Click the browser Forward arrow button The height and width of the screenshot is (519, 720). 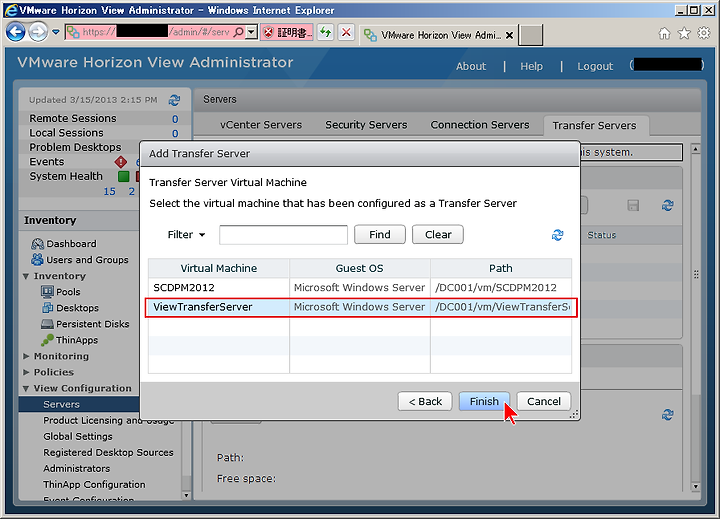38,32
